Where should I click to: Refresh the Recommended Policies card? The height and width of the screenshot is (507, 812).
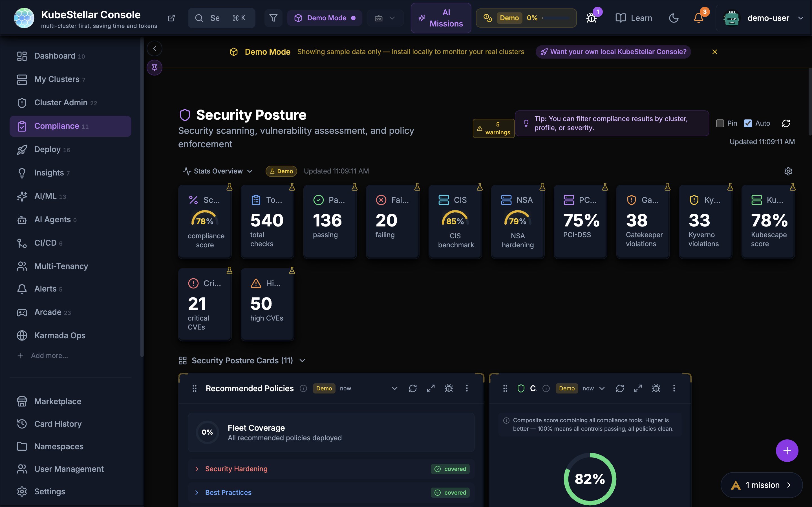(412, 388)
